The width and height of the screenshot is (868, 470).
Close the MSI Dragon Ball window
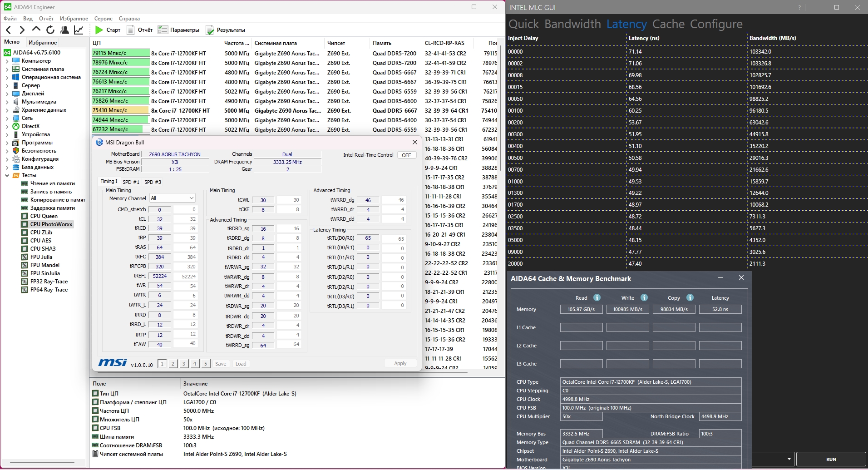click(x=414, y=142)
